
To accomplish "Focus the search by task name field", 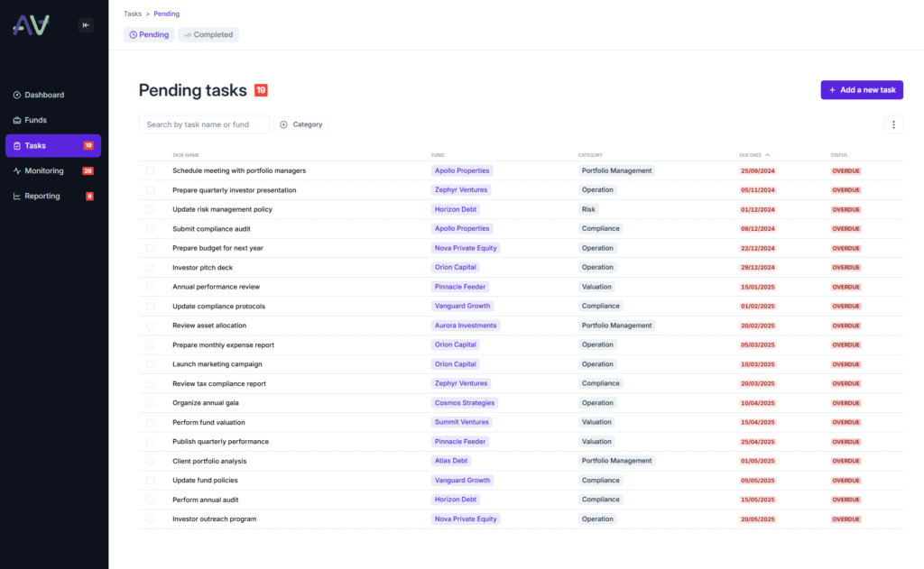I will tap(204, 124).
